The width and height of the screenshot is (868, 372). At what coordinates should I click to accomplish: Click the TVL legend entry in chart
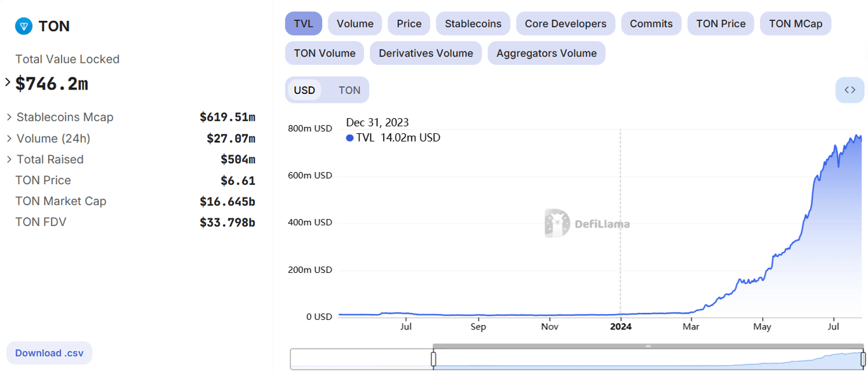[x=393, y=138]
